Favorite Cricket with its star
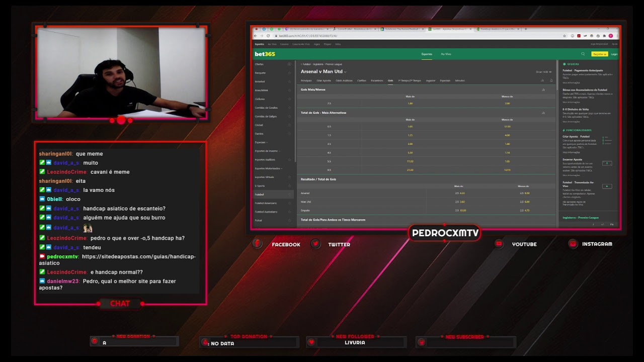This screenshot has width=644, height=362. (x=289, y=125)
